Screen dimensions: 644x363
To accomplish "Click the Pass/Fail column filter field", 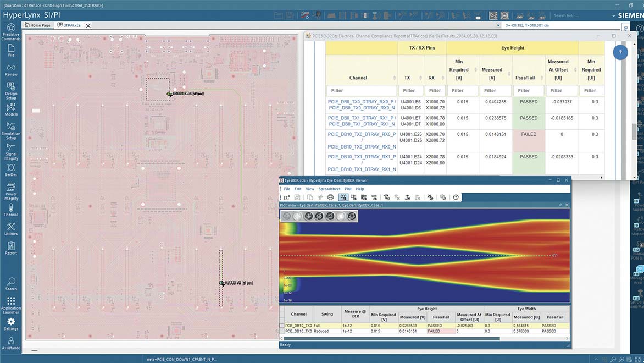I will pos(529,90).
